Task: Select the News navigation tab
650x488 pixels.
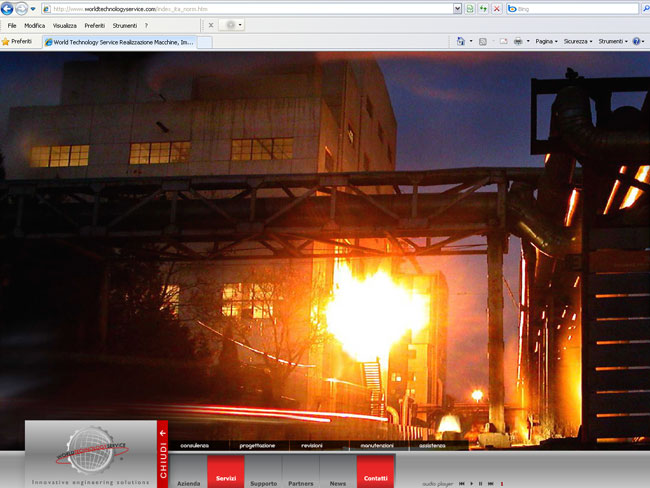Action: tap(338, 473)
